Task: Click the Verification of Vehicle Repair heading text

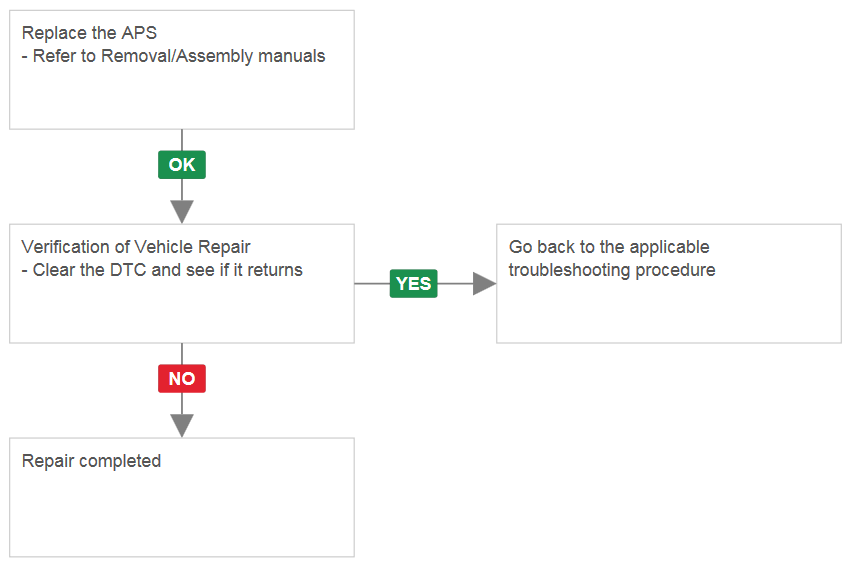Action: [136, 247]
